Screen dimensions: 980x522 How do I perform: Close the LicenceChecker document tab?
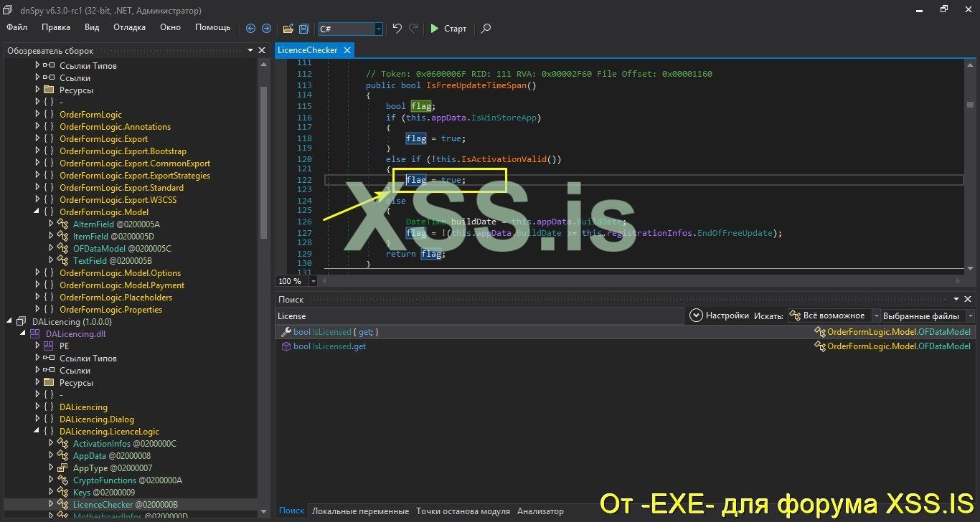click(347, 50)
